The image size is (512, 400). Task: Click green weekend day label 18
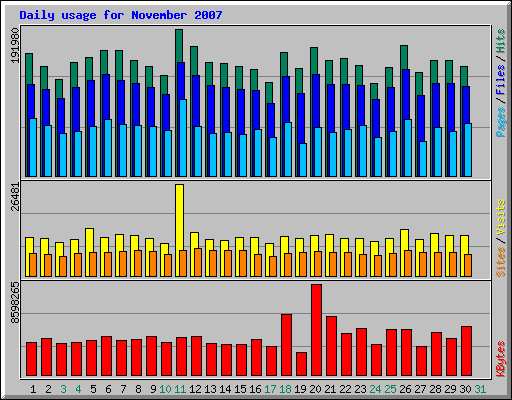285,389
